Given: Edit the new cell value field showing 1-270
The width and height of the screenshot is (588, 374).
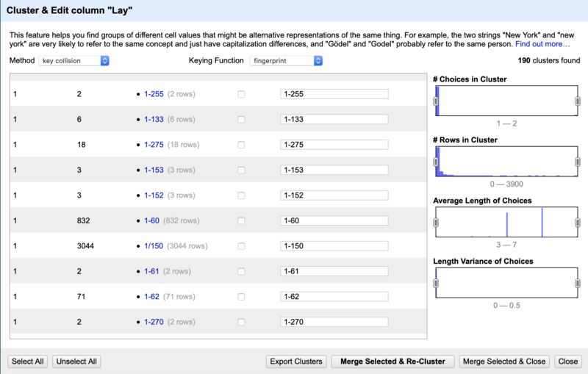Looking at the screenshot, I should [x=334, y=322].
